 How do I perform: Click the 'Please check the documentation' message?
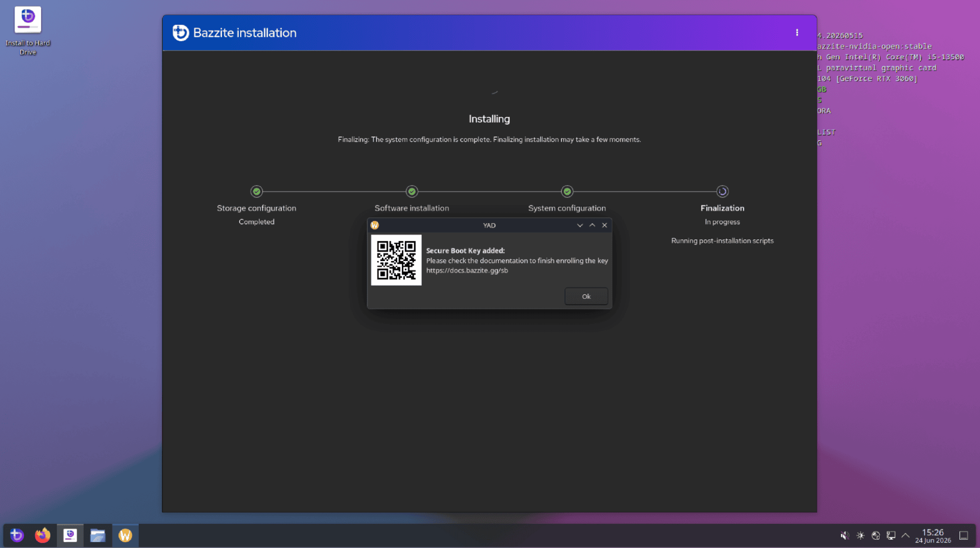click(x=517, y=261)
